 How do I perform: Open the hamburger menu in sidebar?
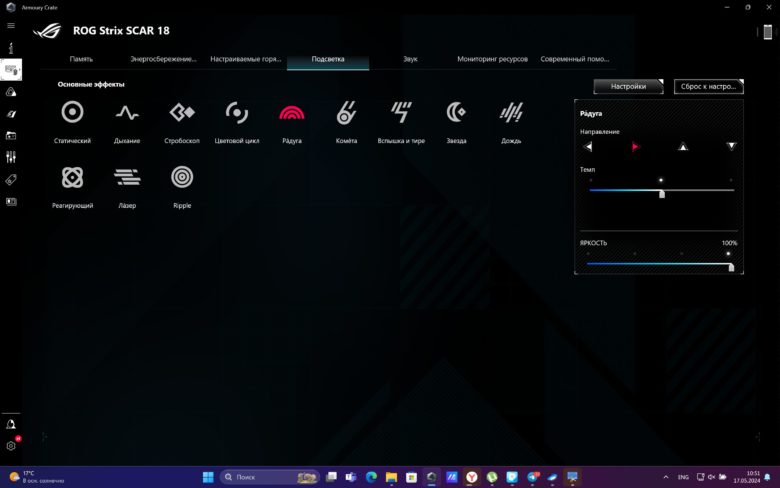point(11,25)
